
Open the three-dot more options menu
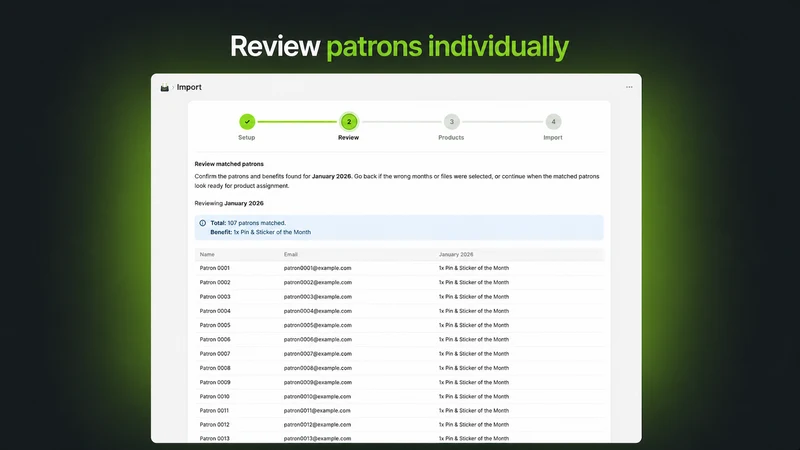point(629,87)
